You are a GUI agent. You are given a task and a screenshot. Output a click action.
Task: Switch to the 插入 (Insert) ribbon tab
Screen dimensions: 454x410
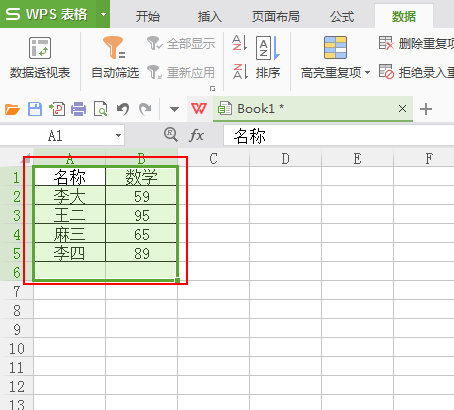(210, 16)
